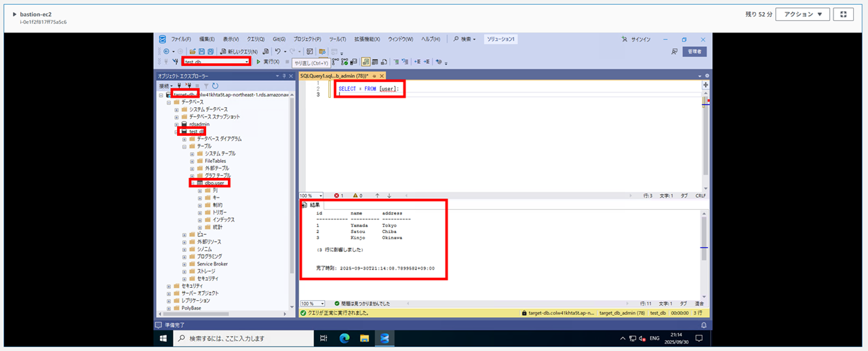This screenshot has height=351, width=868.
Task: Toggle Results to Grid toolbar icon
Action: [374, 62]
